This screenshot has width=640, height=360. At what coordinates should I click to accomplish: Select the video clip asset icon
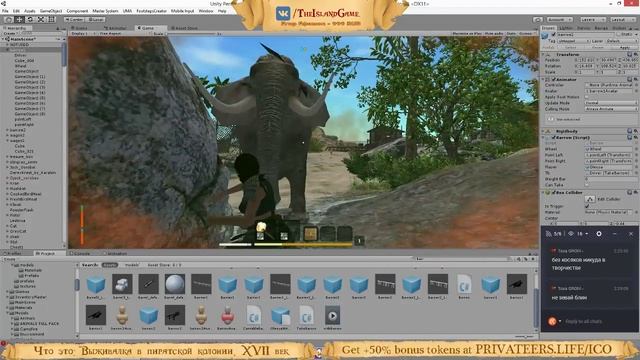pos(332,315)
